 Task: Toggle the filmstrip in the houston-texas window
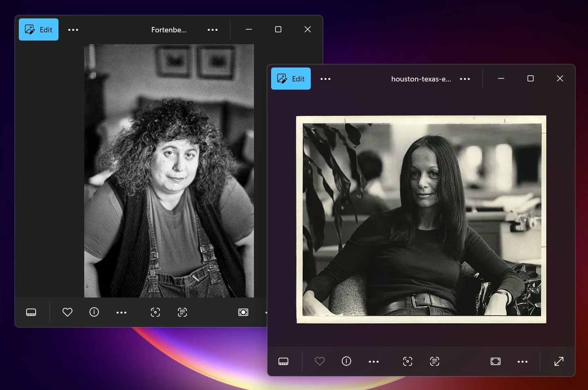tap(283, 361)
